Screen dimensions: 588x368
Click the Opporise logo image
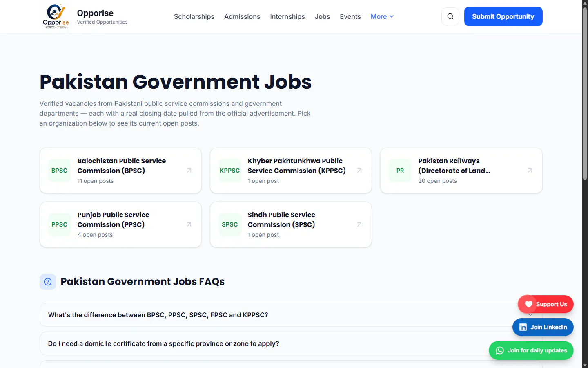click(56, 16)
